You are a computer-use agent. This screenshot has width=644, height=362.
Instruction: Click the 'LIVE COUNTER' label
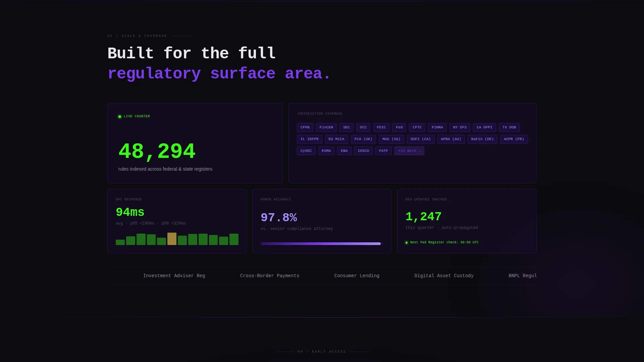pyautogui.click(x=137, y=116)
